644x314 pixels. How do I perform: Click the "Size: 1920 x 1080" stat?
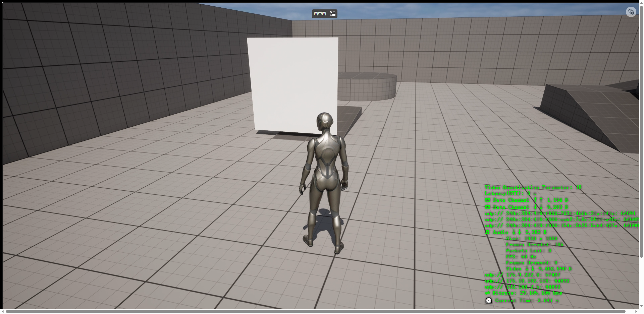(x=532, y=239)
